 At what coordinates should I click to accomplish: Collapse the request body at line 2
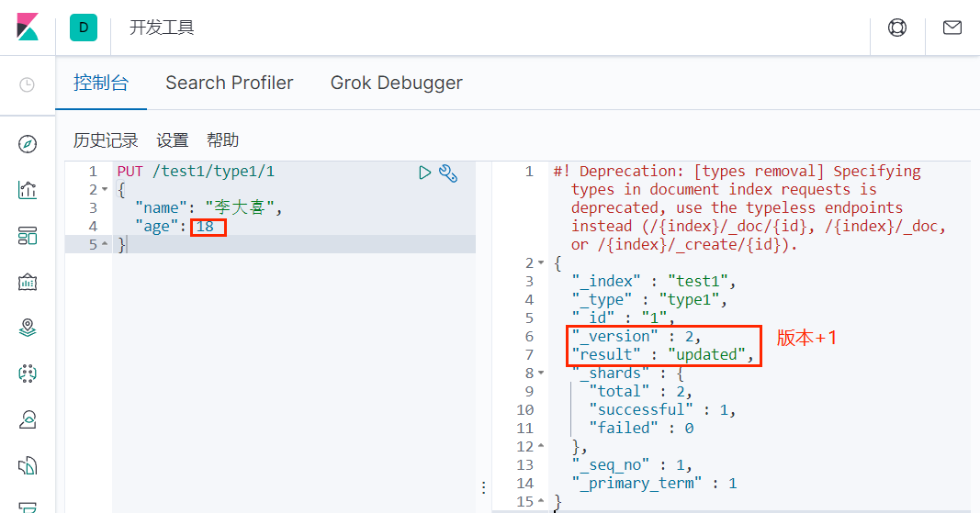coord(105,189)
